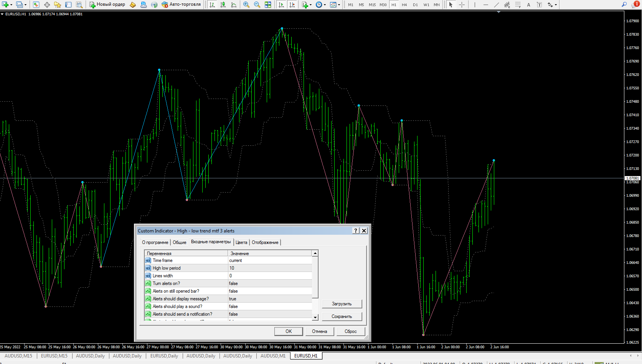Open the AUDUSD,M1 chart tab
This screenshot has width=642, height=364.
point(273,356)
